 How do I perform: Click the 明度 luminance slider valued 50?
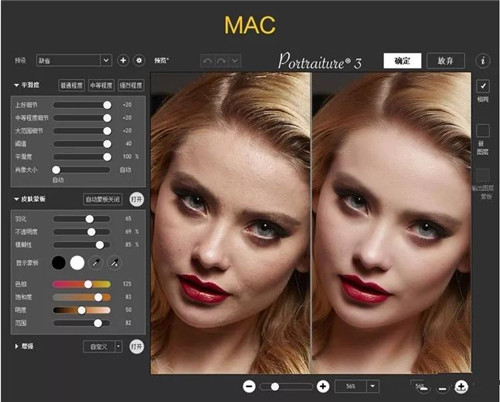[x=82, y=310]
